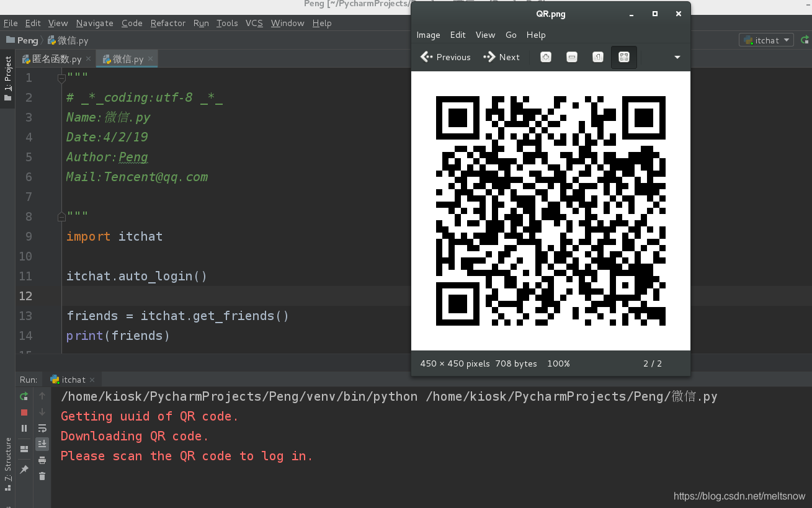Go to Next image in viewer
This screenshot has width=812, height=508.
coord(502,57)
